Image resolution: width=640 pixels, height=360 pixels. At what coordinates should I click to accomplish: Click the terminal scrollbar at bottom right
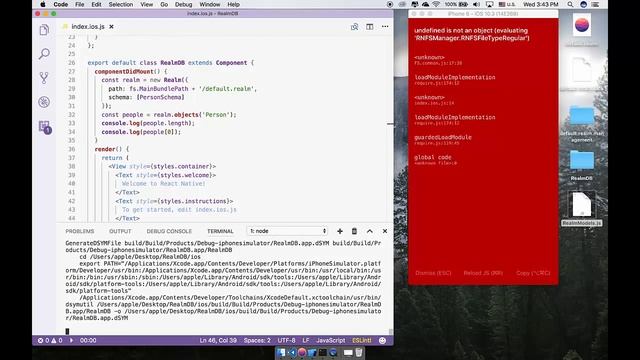point(391,331)
